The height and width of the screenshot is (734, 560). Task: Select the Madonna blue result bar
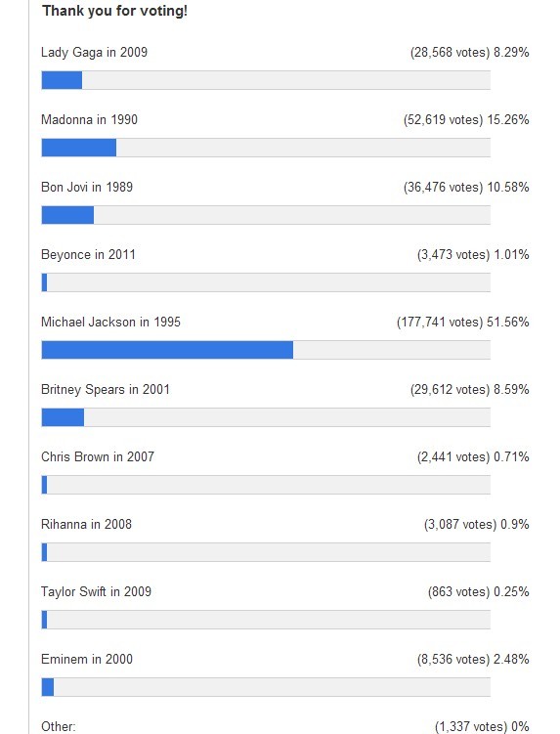[x=78, y=148]
